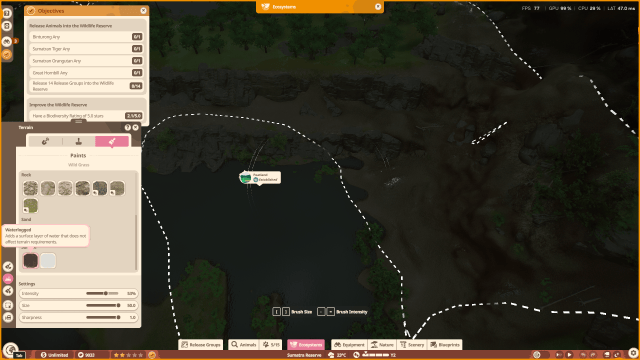Select the white surface paint swatch
This screenshot has width=640, height=360.
48,260
